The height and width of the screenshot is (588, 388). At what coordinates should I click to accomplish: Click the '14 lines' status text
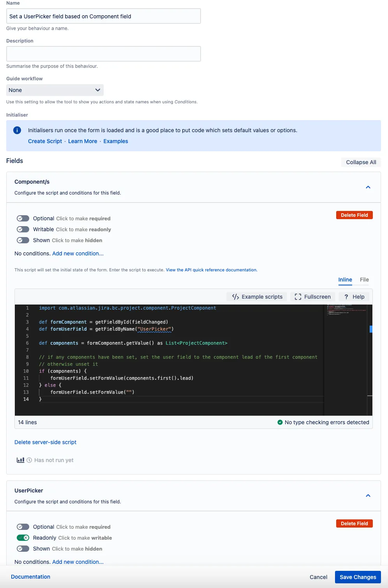(27, 422)
